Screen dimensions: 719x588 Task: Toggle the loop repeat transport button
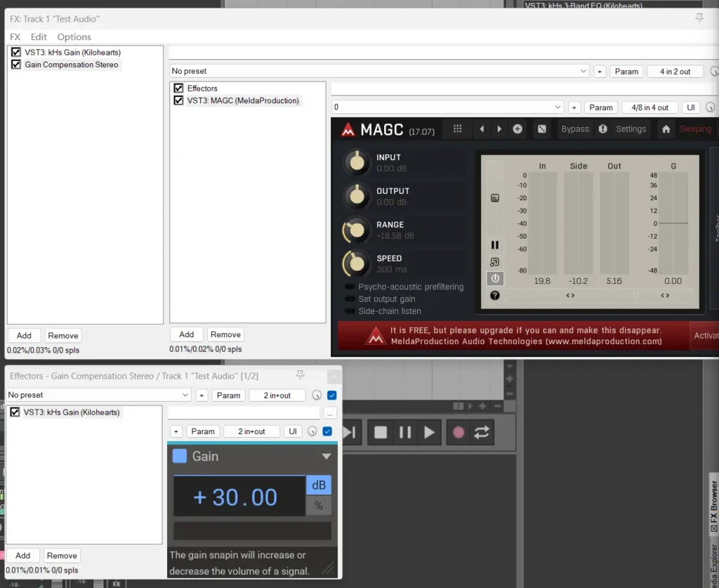point(482,433)
